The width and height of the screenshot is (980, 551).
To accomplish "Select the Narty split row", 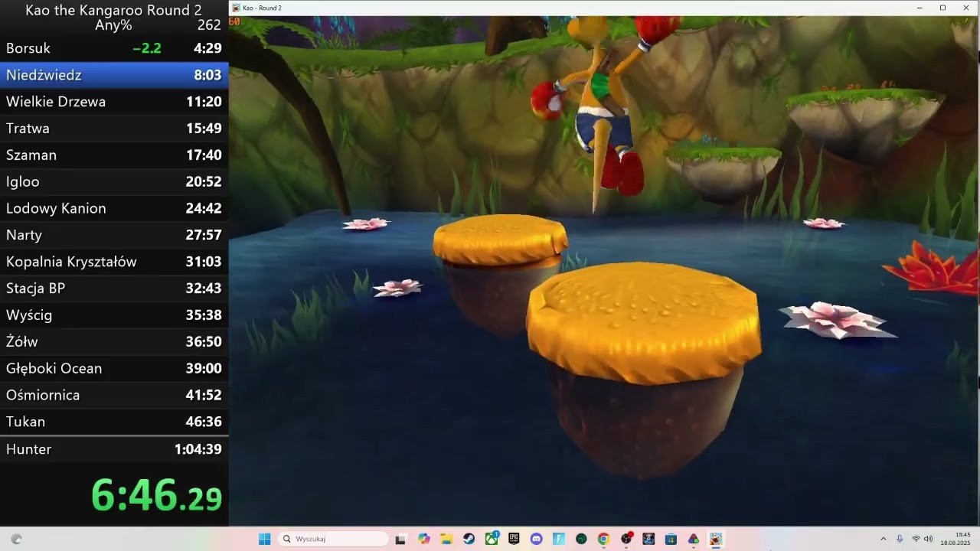I will point(114,235).
